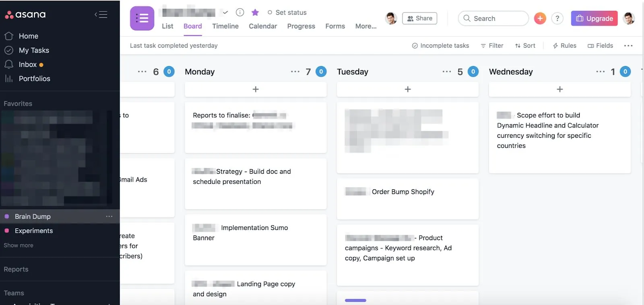Select the Experiments project

point(34,231)
